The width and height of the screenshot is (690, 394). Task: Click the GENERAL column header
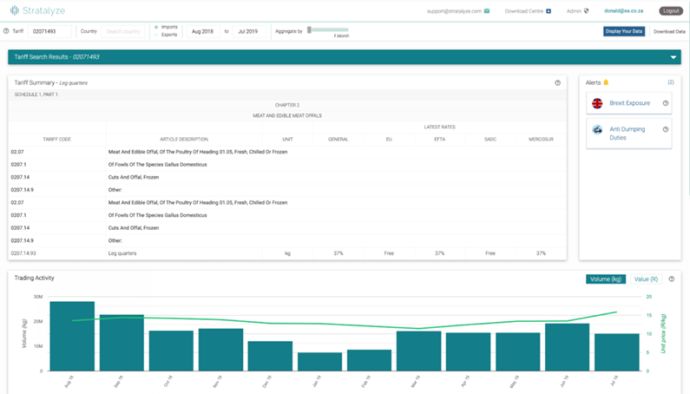point(338,140)
